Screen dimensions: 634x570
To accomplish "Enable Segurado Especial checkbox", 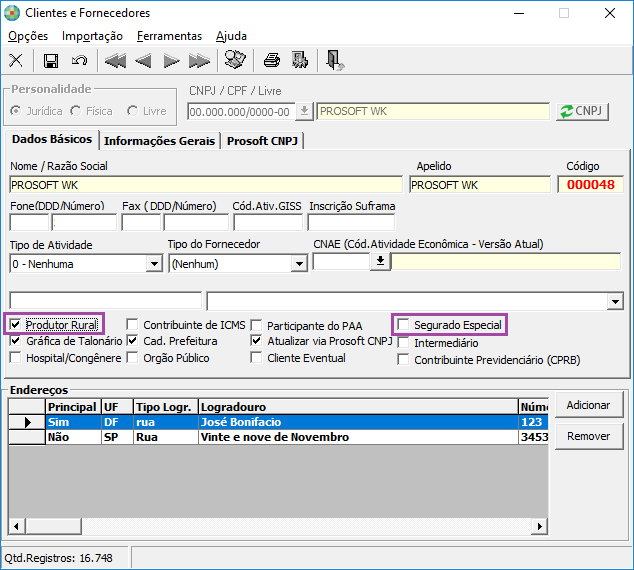I will point(403,324).
